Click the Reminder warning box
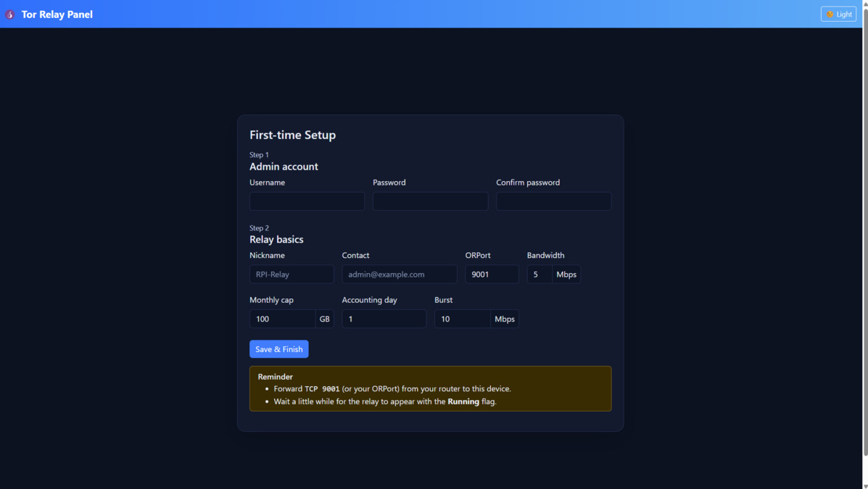868x489 pixels. (x=430, y=388)
